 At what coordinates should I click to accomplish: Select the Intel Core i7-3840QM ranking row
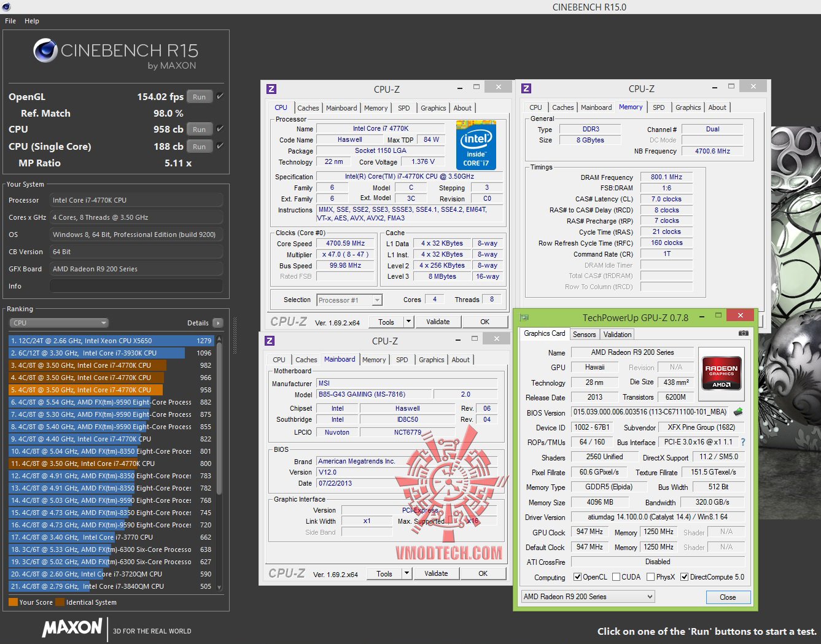pos(112,586)
